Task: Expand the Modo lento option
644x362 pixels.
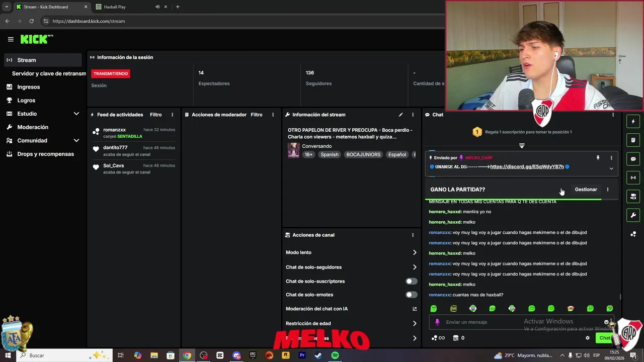Action: pyautogui.click(x=351, y=252)
